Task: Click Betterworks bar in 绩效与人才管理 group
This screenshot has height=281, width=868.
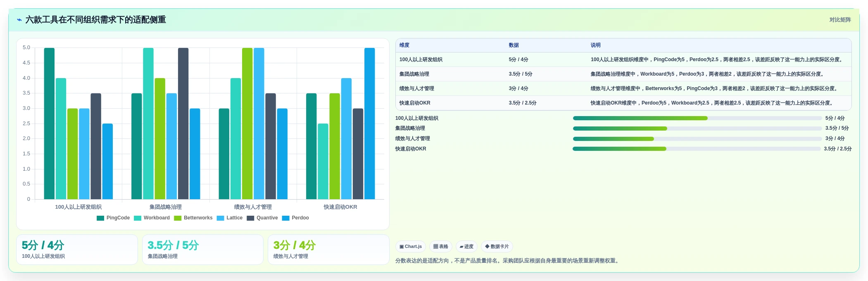Action: pos(247,124)
